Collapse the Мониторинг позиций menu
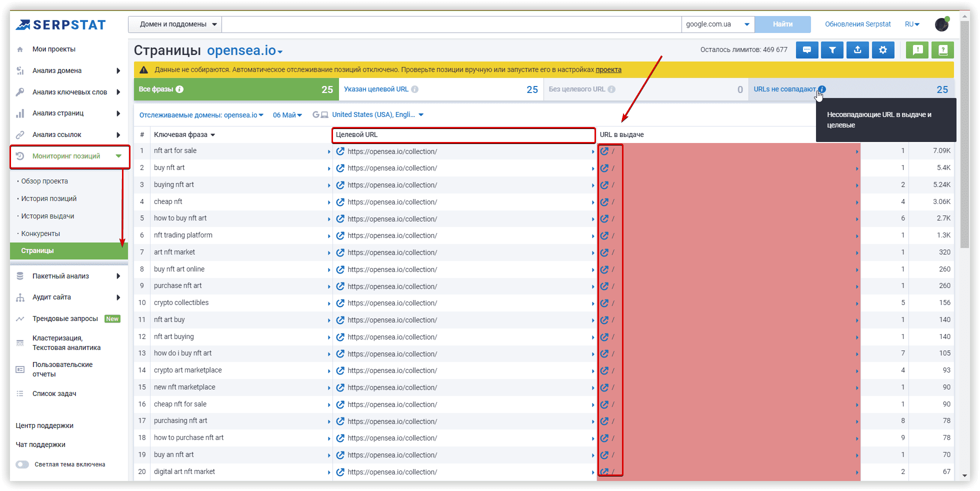 [118, 156]
